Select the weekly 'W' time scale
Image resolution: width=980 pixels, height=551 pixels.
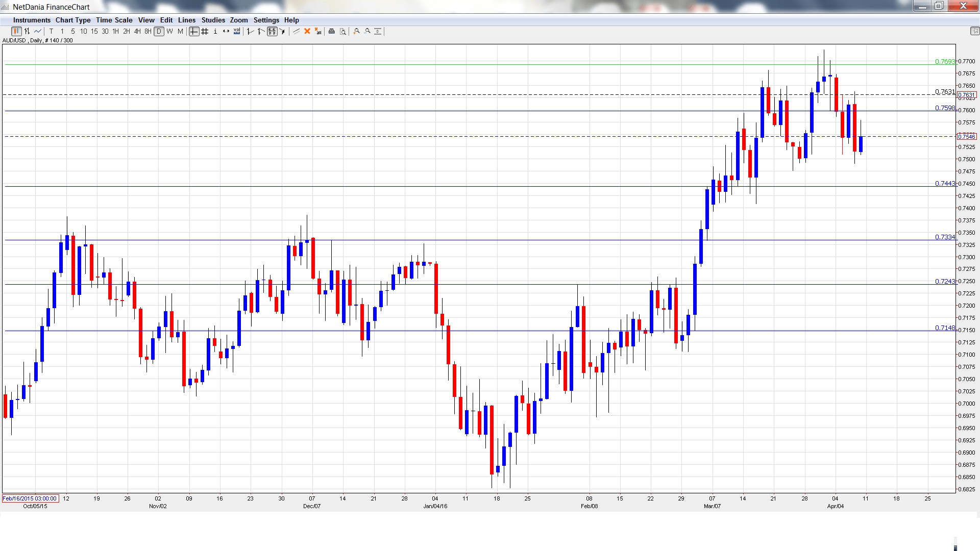(169, 32)
